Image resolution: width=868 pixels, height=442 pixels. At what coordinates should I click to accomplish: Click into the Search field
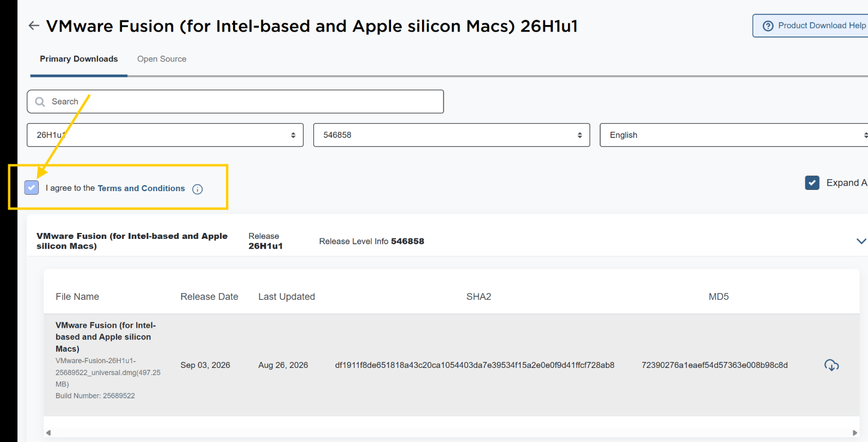pyautogui.click(x=235, y=102)
